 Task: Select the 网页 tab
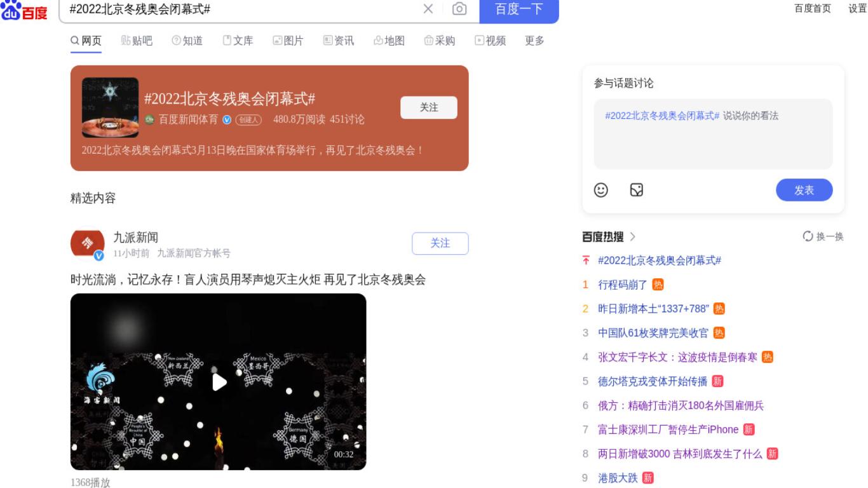pos(86,41)
